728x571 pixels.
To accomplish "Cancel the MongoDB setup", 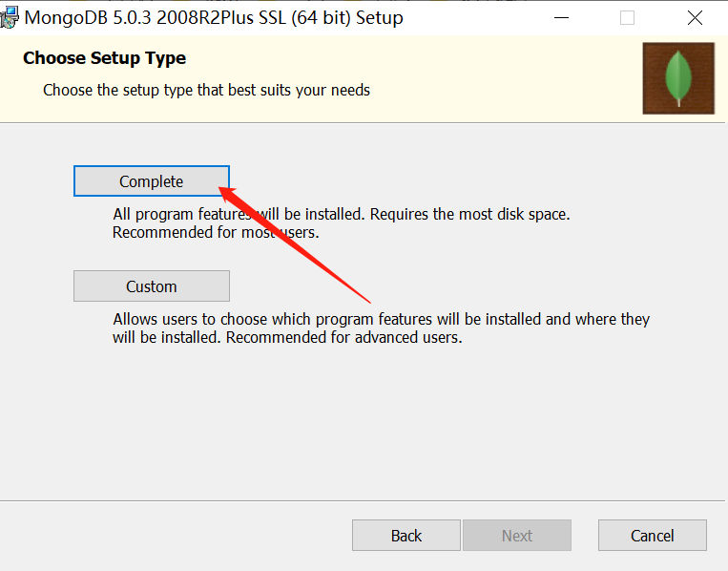I will coord(653,536).
